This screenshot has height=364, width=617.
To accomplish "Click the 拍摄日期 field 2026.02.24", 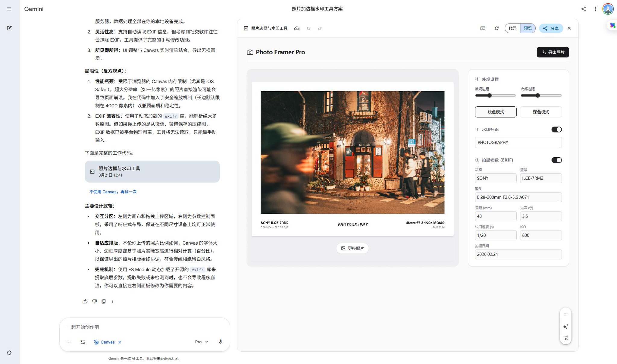I will tap(518, 254).
